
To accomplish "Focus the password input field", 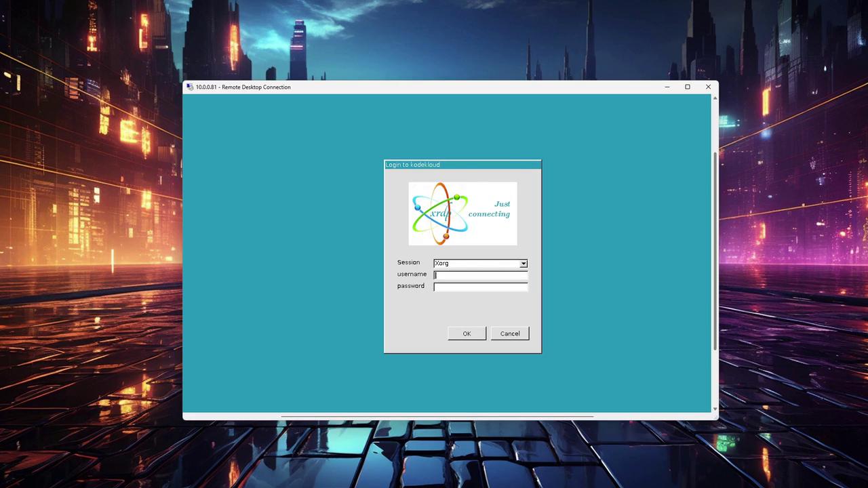I will pyautogui.click(x=481, y=287).
